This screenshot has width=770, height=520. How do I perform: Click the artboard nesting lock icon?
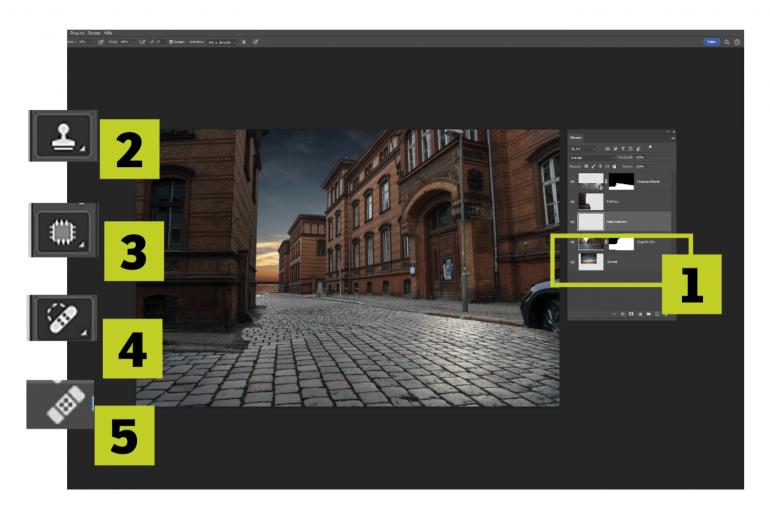tap(607, 166)
